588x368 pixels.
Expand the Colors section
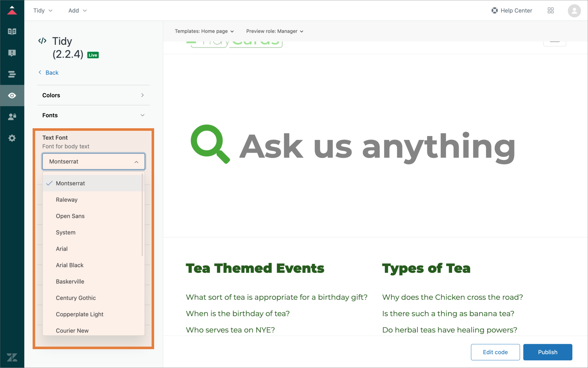[93, 95]
